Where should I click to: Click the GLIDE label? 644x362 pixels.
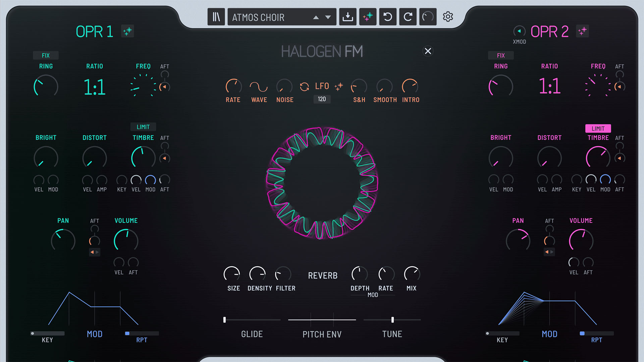pyautogui.click(x=252, y=334)
